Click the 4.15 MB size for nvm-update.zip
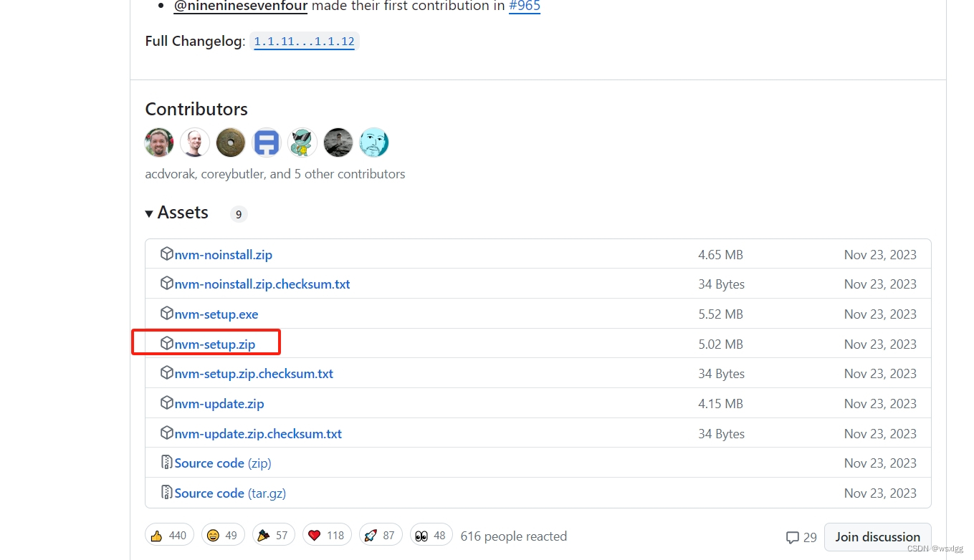The image size is (974, 560). pyautogui.click(x=721, y=404)
